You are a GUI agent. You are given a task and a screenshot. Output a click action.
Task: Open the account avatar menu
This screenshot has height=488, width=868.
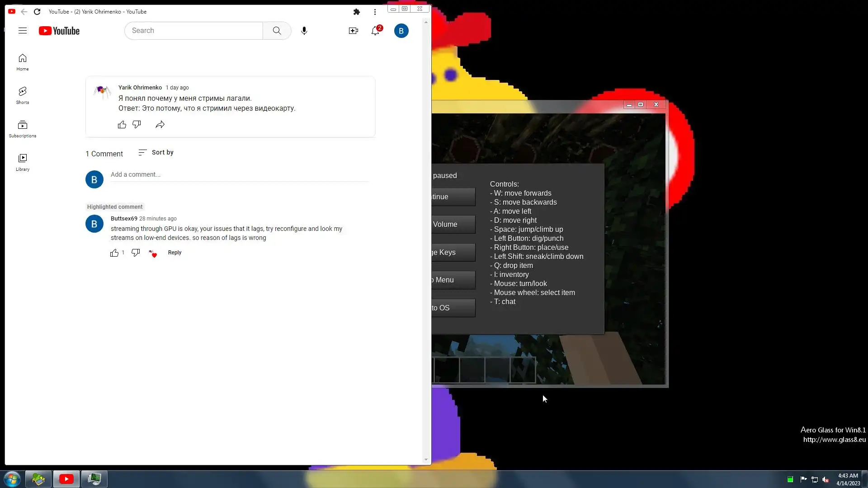point(401,31)
